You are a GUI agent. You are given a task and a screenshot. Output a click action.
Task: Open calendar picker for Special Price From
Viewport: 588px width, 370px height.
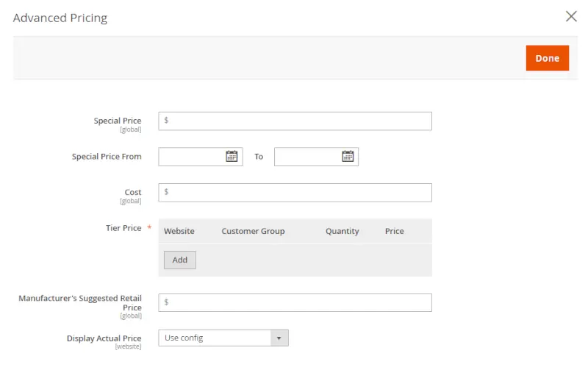[x=232, y=156]
